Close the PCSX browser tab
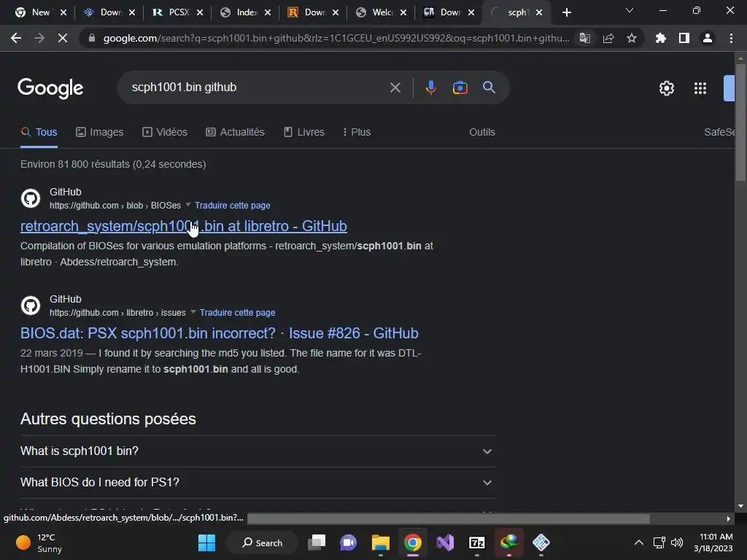Image resolution: width=747 pixels, height=560 pixels. click(x=200, y=13)
